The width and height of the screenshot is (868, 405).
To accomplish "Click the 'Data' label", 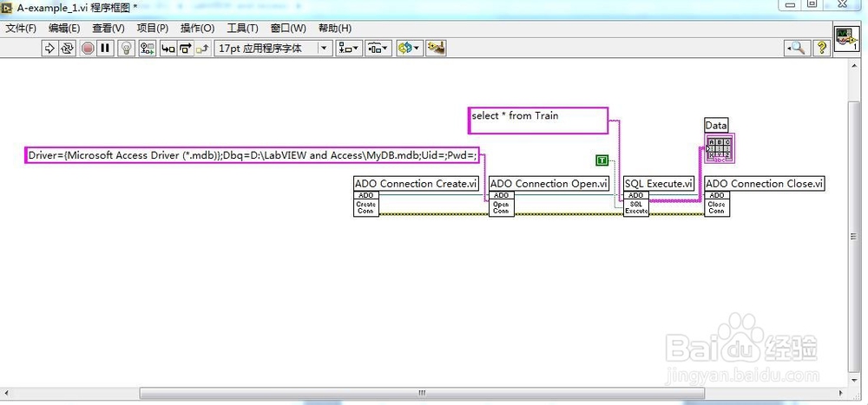I will point(716,125).
